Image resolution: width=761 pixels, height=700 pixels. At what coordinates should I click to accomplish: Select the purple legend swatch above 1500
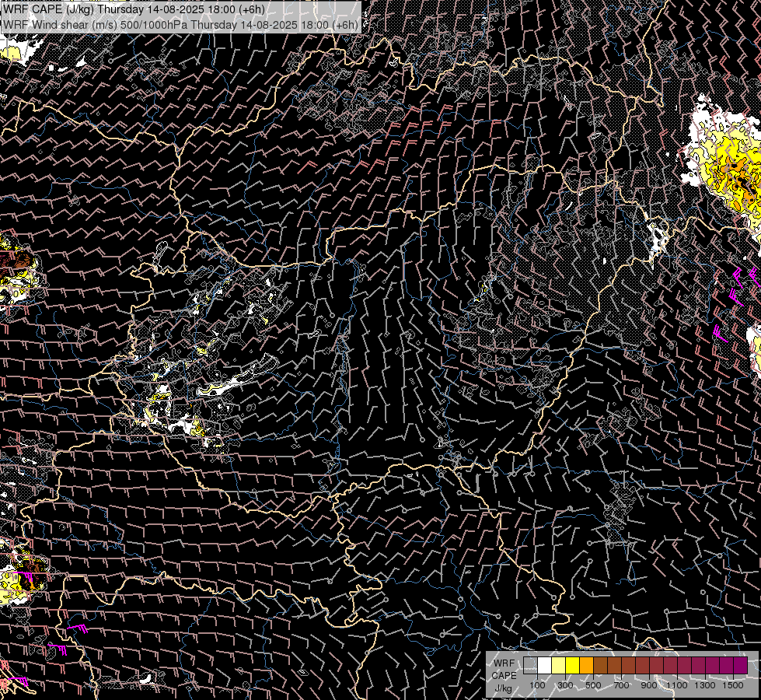coord(741,666)
